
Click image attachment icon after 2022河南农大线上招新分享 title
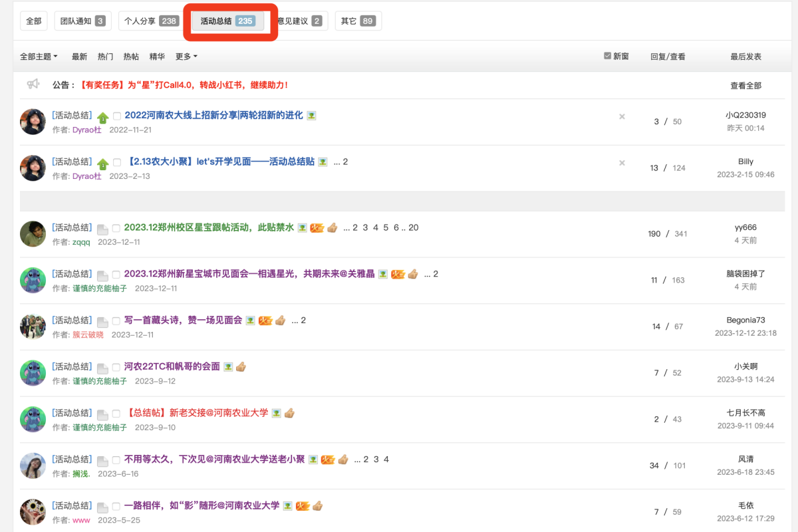click(311, 116)
